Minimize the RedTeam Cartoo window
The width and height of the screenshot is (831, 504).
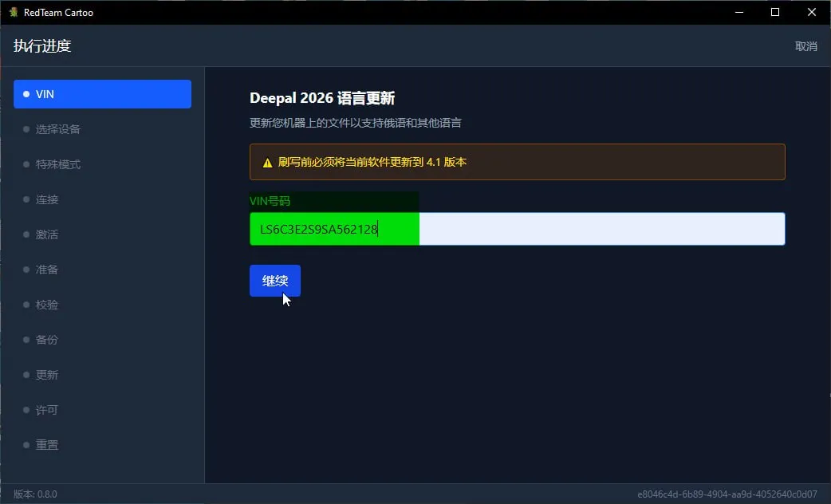click(x=739, y=12)
